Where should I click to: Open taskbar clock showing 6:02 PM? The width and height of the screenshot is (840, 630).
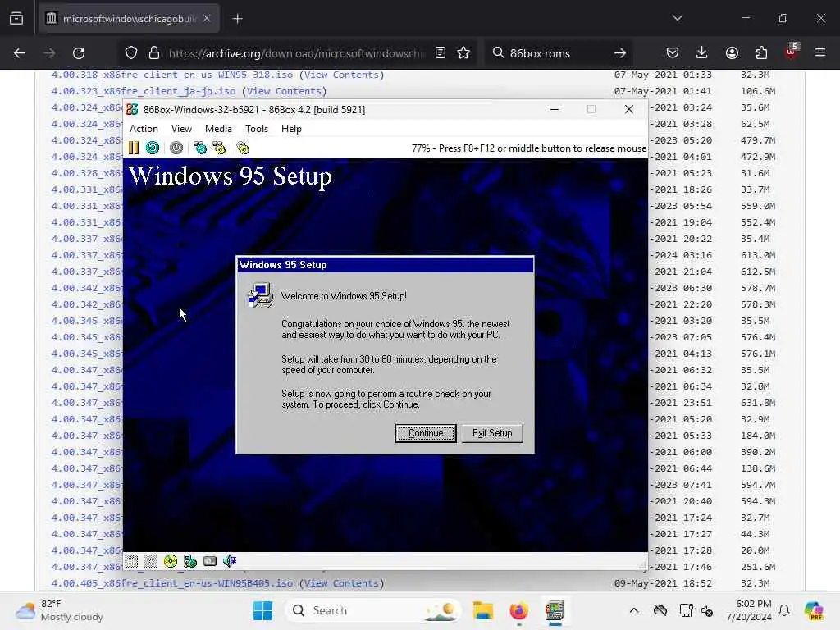(749, 610)
